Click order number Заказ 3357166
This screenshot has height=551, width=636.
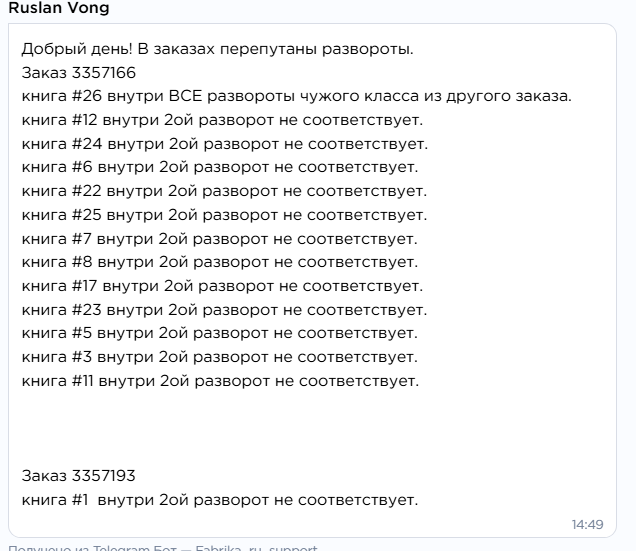(79, 73)
